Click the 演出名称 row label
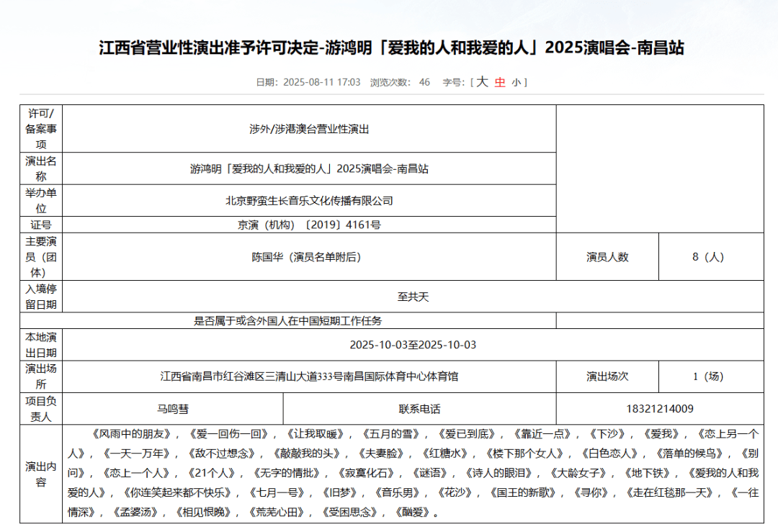The image size is (778, 532). tap(41, 168)
